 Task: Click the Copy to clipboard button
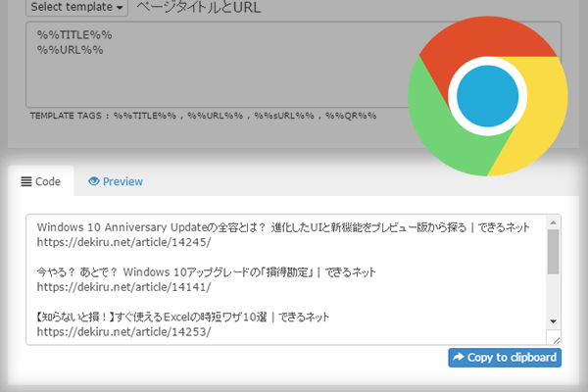[x=505, y=358]
